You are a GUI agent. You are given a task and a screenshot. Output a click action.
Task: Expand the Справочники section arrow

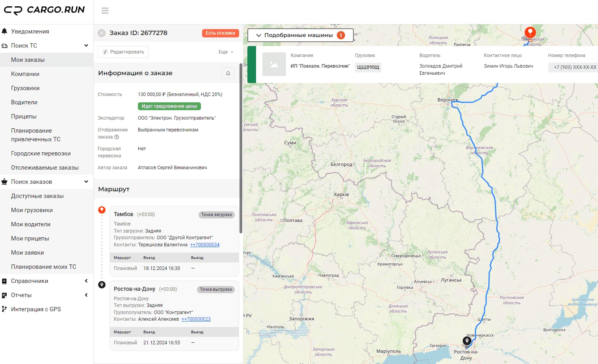(86, 281)
